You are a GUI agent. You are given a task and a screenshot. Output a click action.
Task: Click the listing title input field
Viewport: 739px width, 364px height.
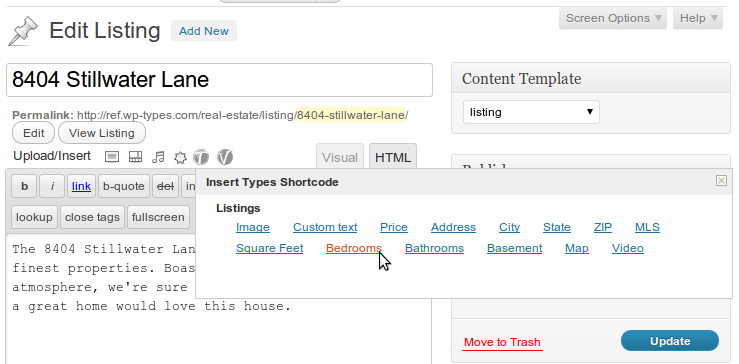point(219,80)
